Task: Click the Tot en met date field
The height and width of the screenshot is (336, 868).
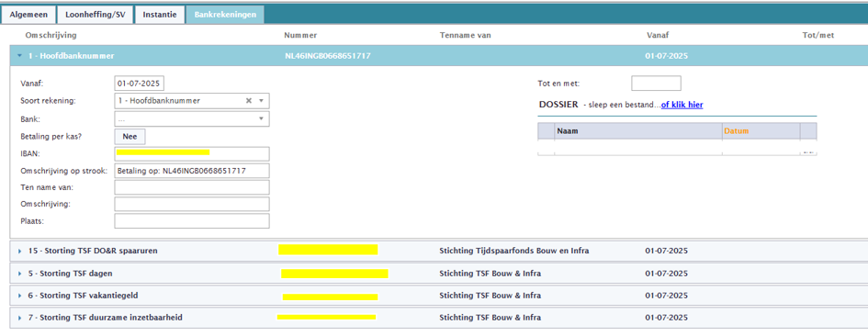Action: pos(656,84)
